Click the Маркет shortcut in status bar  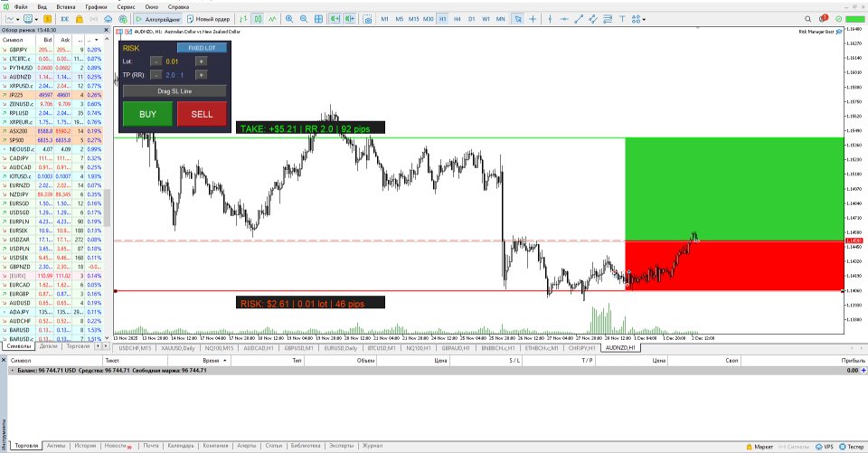[759, 447]
